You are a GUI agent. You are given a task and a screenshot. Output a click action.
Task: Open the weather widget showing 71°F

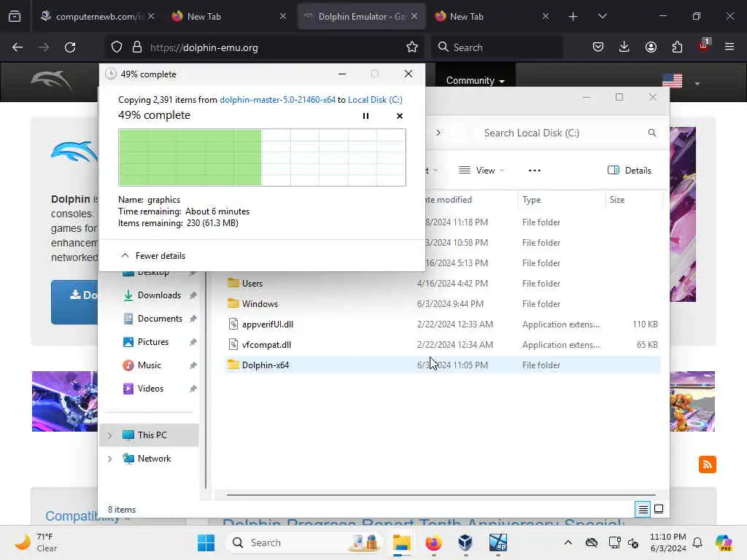click(x=36, y=542)
